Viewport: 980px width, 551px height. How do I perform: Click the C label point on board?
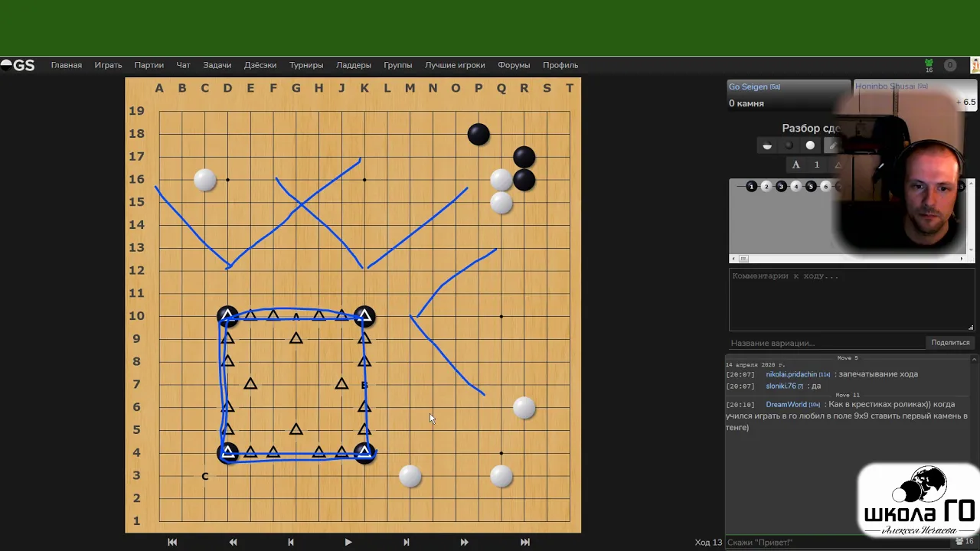point(204,476)
